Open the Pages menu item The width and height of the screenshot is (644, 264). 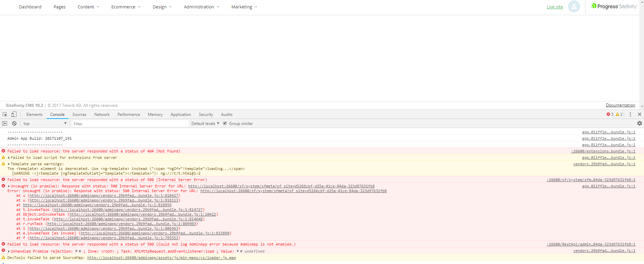pyautogui.click(x=60, y=7)
